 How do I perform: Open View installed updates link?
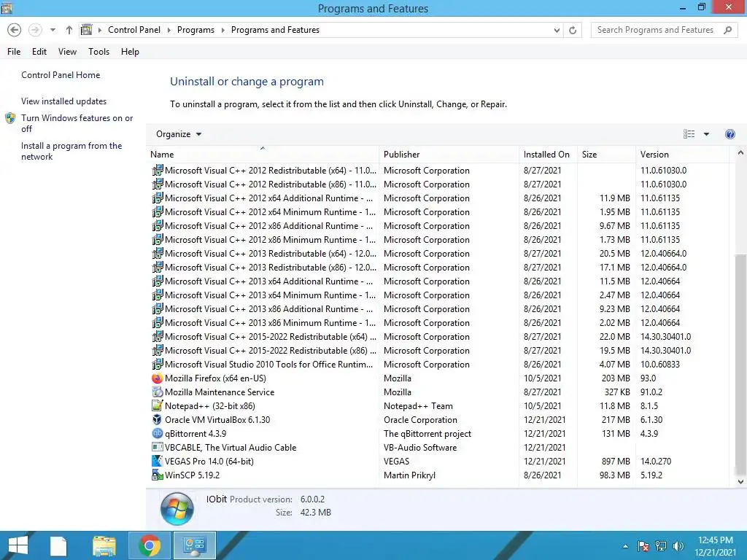[x=64, y=101]
